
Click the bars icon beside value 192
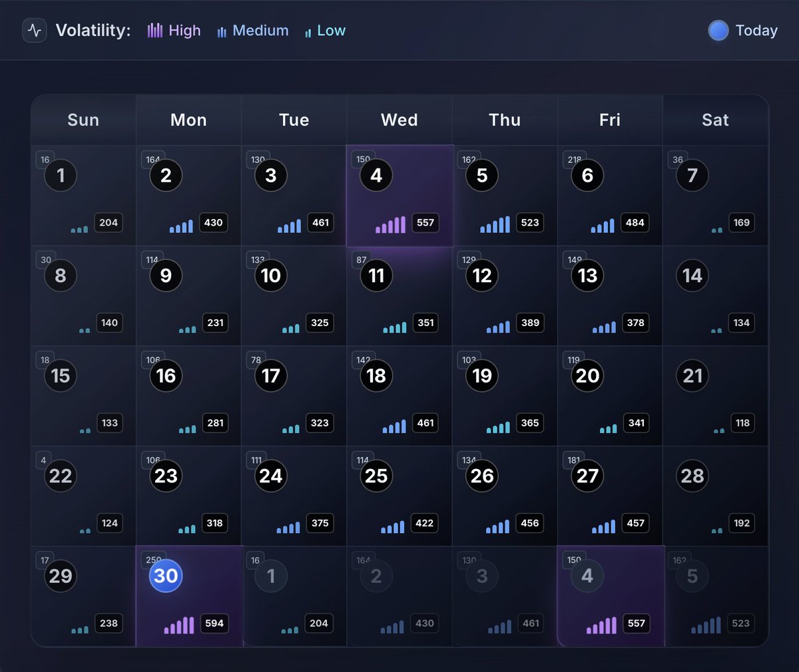tap(716, 530)
